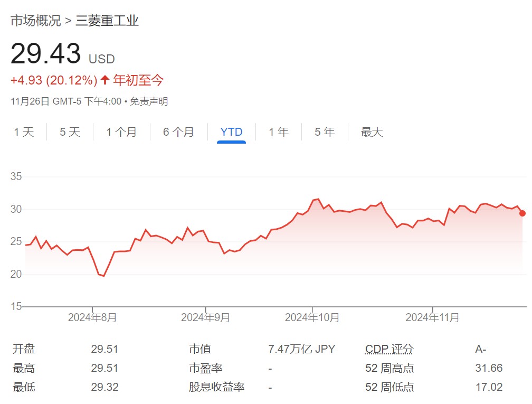Click the CDP score value A-
Viewport: 532px width, 404px height.
(481, 349)
